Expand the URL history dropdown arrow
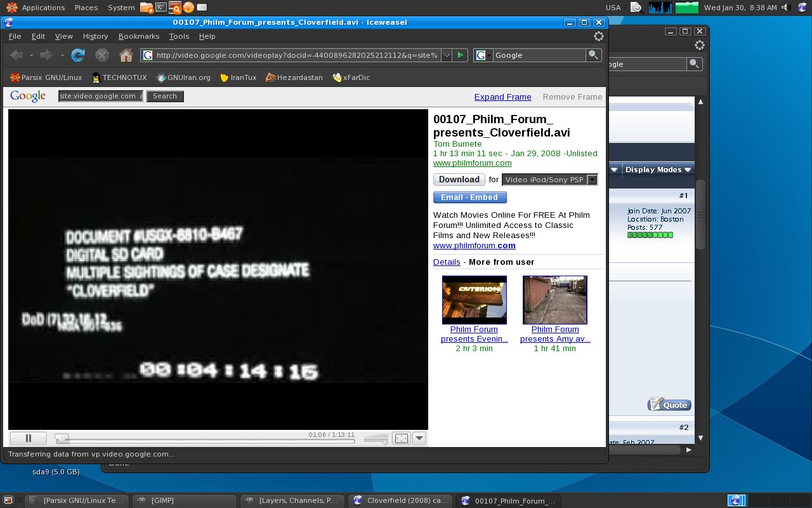 [x=446, y=55]
